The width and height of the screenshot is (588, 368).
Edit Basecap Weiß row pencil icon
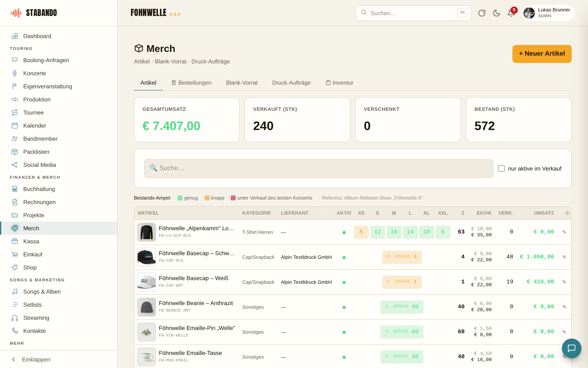[564, 282]
